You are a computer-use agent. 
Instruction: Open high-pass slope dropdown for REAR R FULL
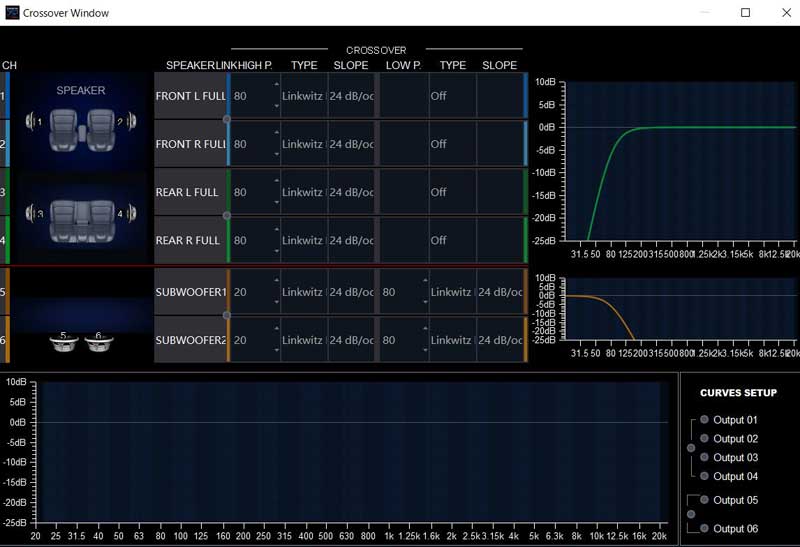tap(350, 240)
